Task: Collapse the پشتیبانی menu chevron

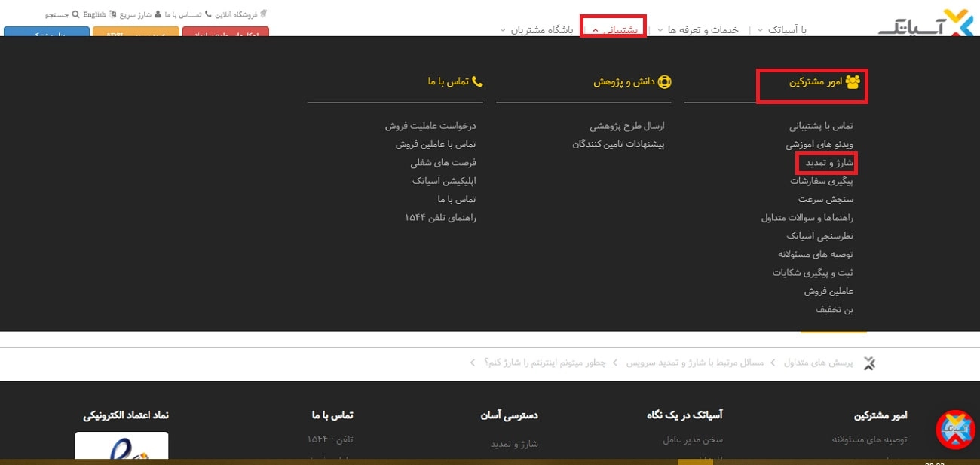Action: point(598,28)
